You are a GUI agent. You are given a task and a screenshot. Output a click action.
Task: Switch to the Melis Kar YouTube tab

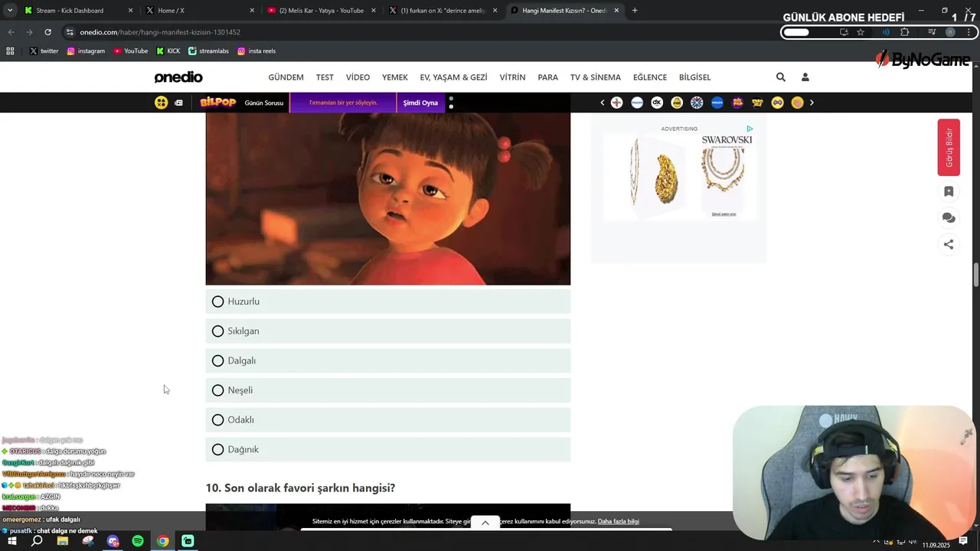pos(320,11)
